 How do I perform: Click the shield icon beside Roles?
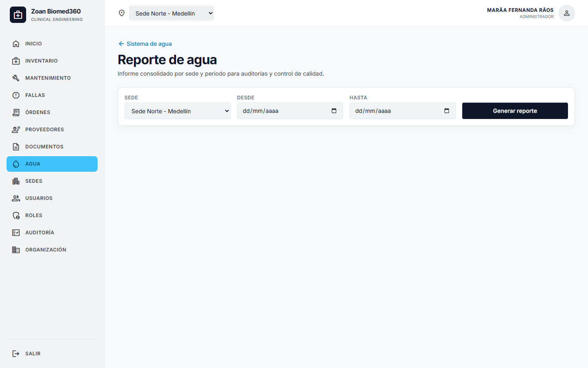(16, 215)
